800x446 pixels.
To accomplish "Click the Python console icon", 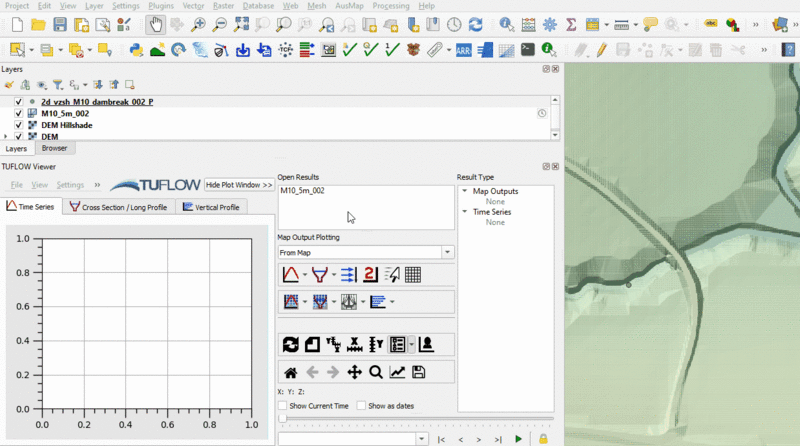I will pyautogui.click(x=135, y=49).
